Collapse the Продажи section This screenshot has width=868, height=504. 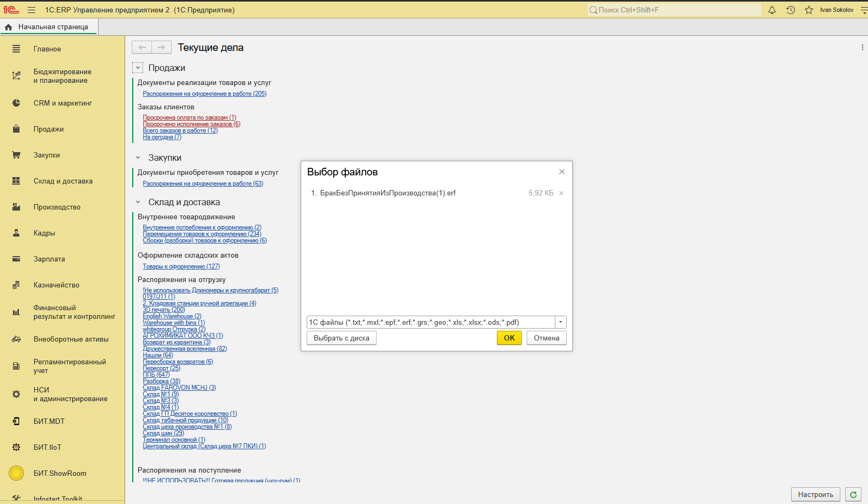138,68
